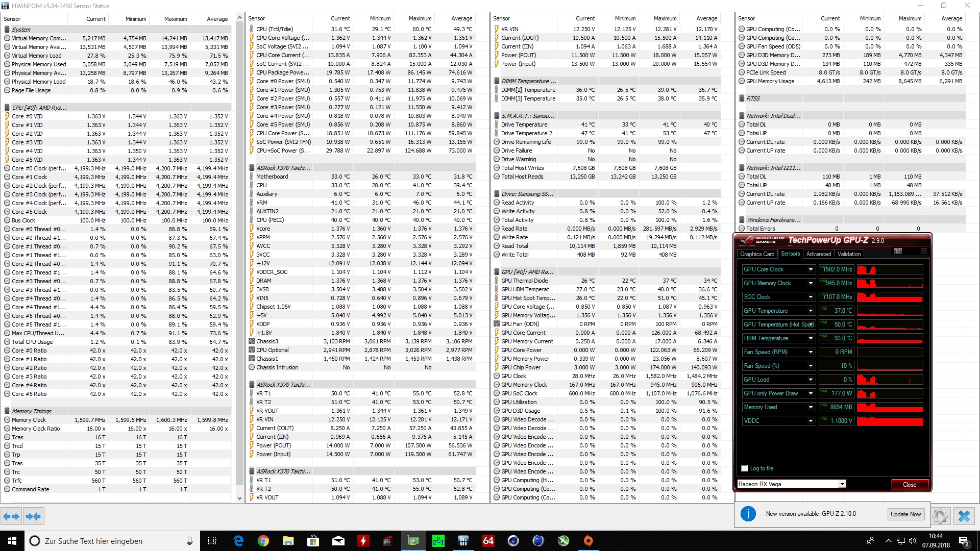The width and height of the screenshot is (980, 551).
Task: Click the blue info icon in update notice
Action: click(748, 514)
